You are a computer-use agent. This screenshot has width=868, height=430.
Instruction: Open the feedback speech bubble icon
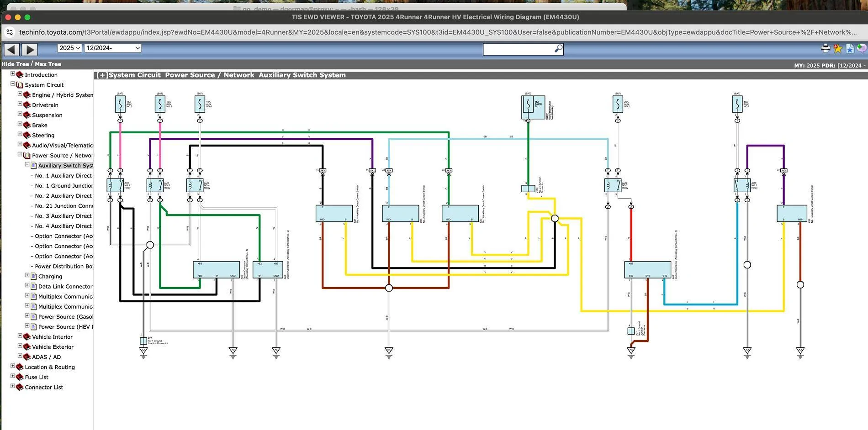[x=861, y=48]
